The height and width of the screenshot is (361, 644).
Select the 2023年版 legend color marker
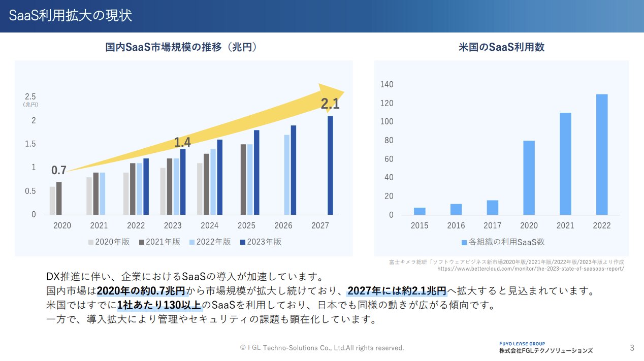[243, 242]
